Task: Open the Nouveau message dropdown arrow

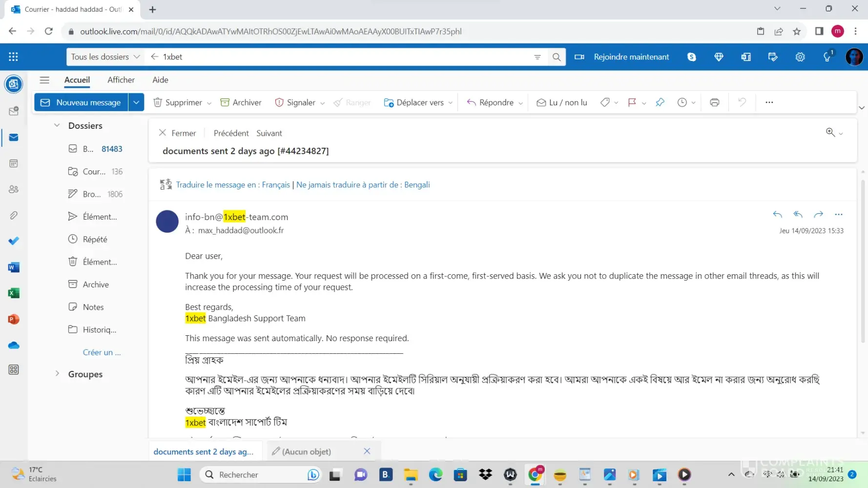Action: [136, 102]
